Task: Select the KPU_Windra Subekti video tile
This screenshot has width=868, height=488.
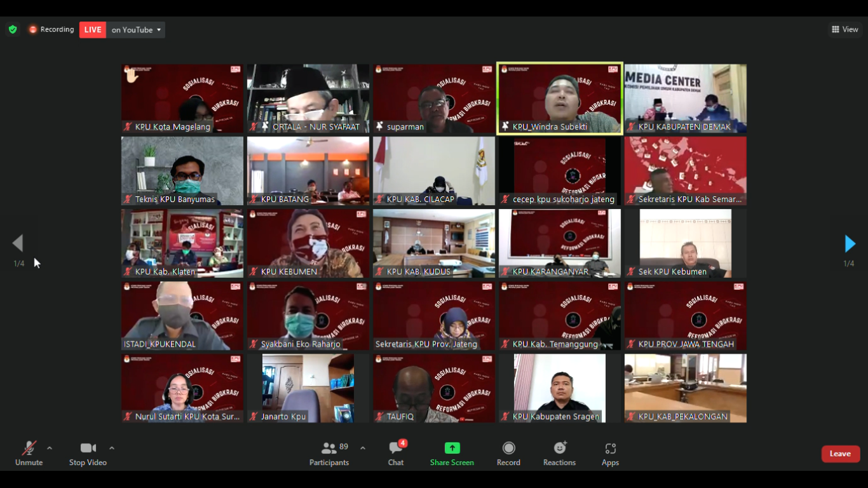Action: (560, 98)
